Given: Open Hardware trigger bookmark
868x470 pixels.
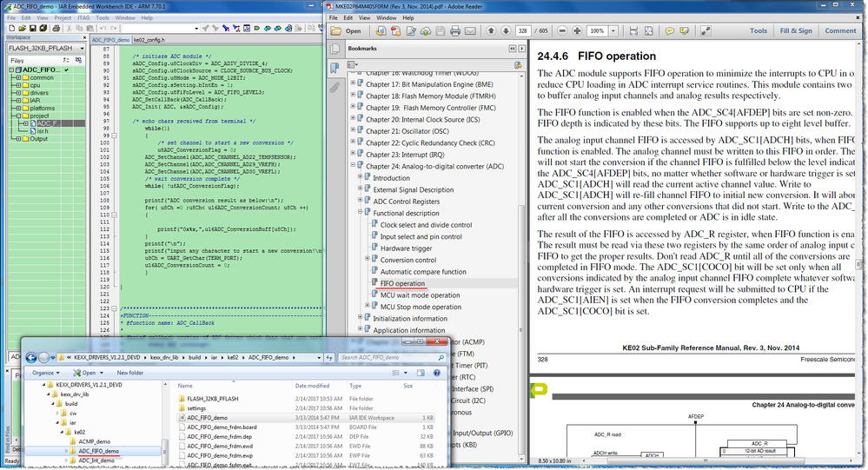Looking at the screenshot, I should [x=407, y=248].
